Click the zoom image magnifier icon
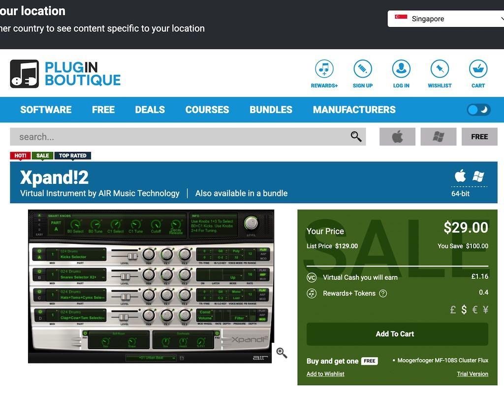The image size is (504, 420). coord(282,353)
